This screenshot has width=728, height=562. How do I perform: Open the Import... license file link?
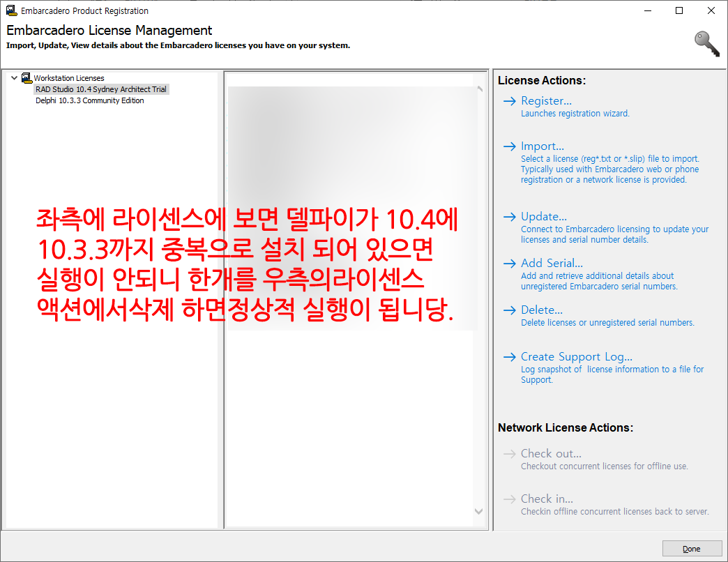pyautogui.click(x=543, y=146)
